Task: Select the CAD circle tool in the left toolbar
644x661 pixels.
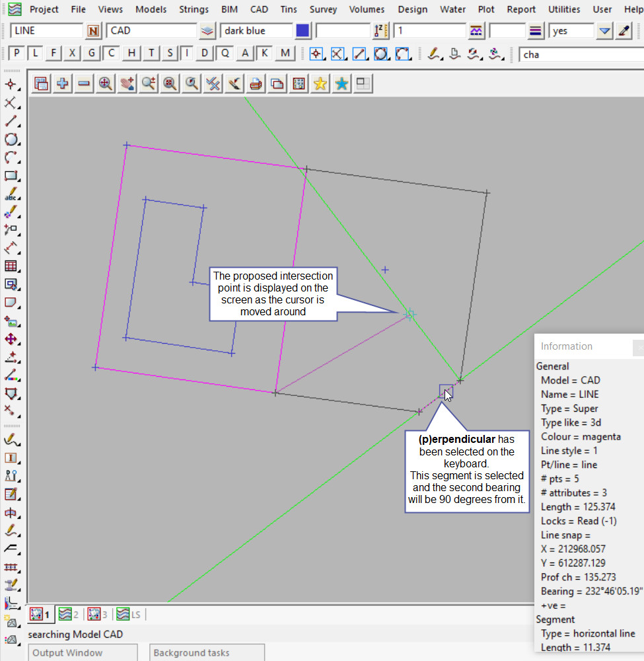Action: pyautogui.click(x=11, y=139)
